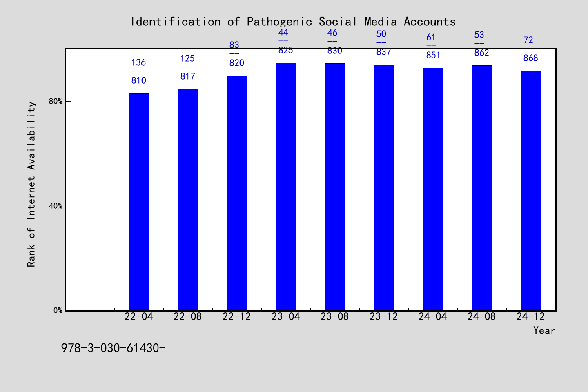
Task: Click the value 862 data label
Action: point(482,53)
